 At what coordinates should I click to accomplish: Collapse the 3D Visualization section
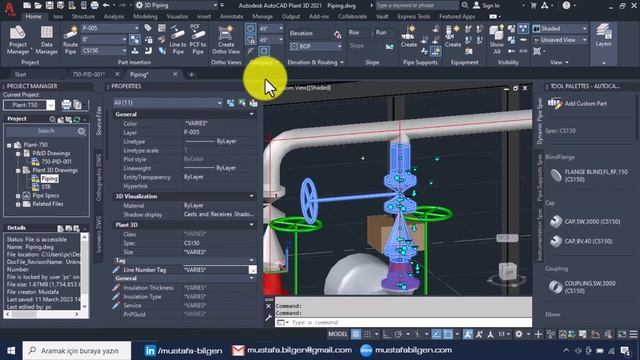pos(251,196)
